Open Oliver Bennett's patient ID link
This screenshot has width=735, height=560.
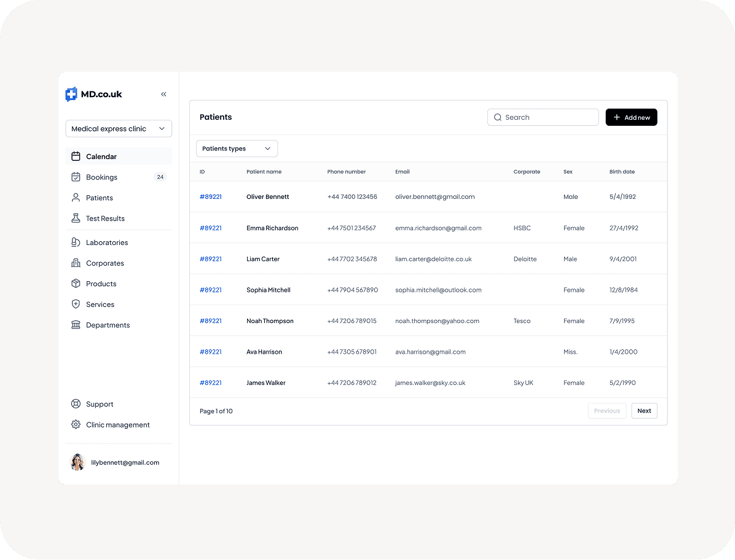[211, 197]
